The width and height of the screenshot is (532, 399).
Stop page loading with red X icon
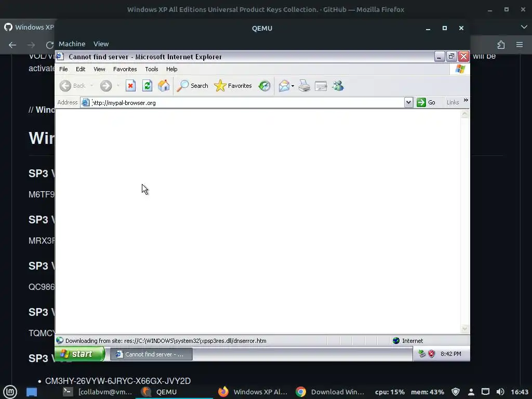click(130, 86)
